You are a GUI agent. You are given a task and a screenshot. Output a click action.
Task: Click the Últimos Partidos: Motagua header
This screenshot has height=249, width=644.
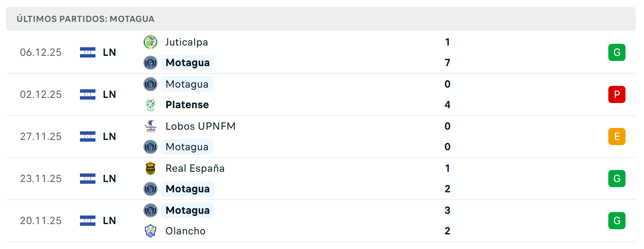coord(86,19)
